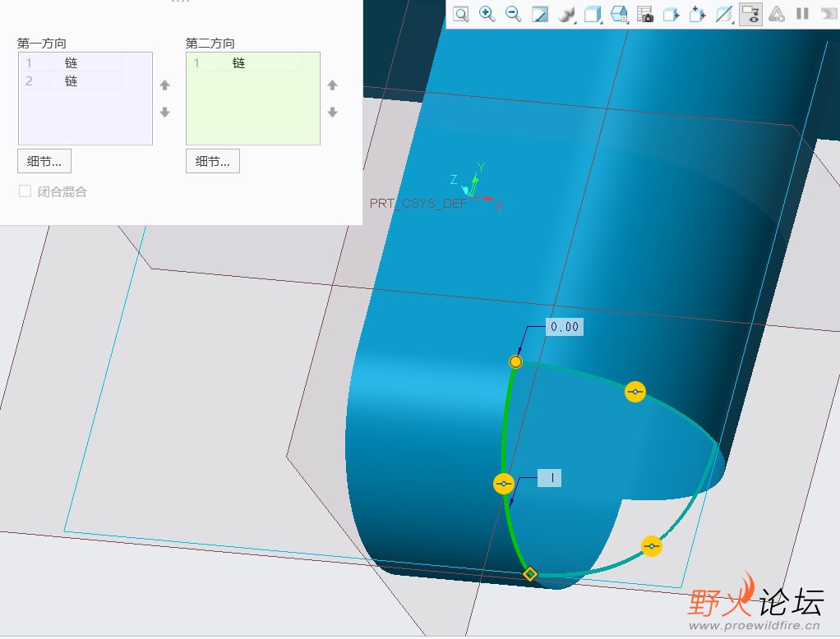The height and width of the screenshot is (639, 840).
Task: Click the Zoom Out magnifier icon
Action: click(513, 14)
